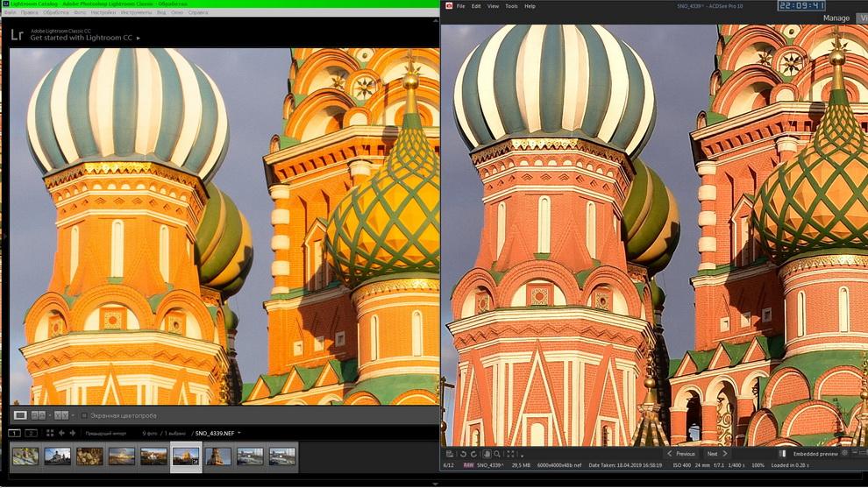Expand Get started with Lightroom CC arrow

tap(139, 39)
